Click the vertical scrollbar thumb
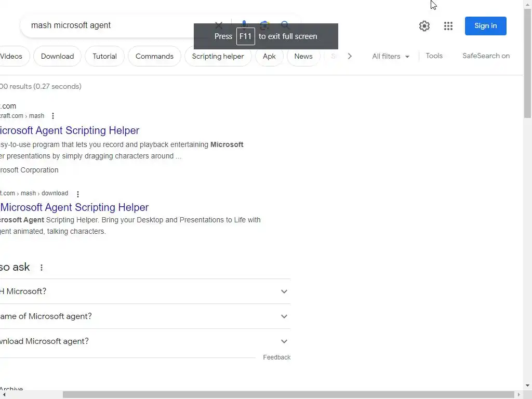Screen dimensions: 532x399 528,63
